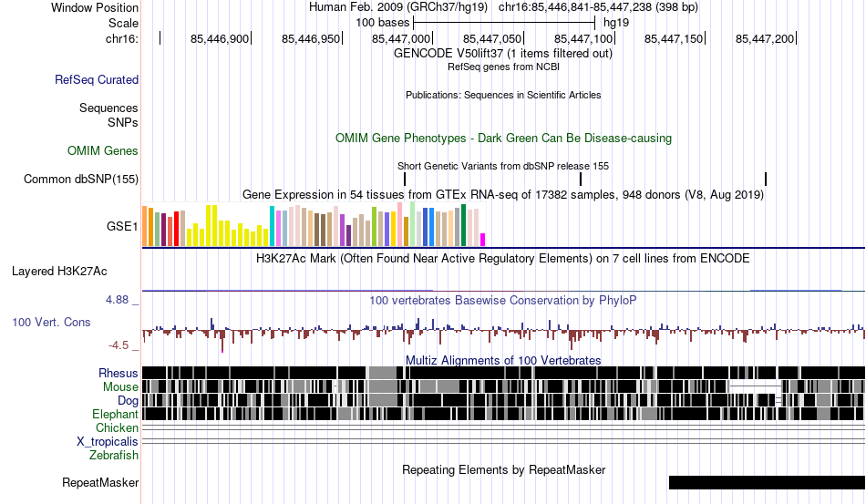Click the RefSeq Curated track label
866x504 pixels.
[96, 80]
